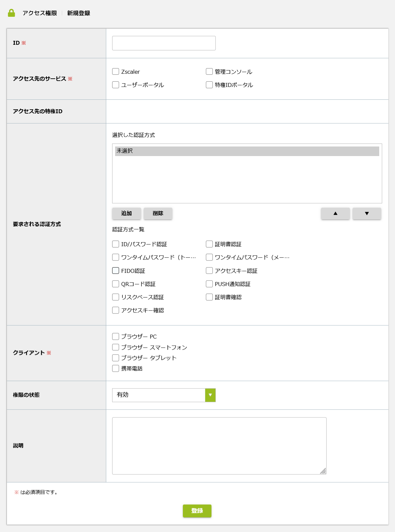395x532 pixels.
Task: Click the 追加 button
Action: (x=127, y=213)
